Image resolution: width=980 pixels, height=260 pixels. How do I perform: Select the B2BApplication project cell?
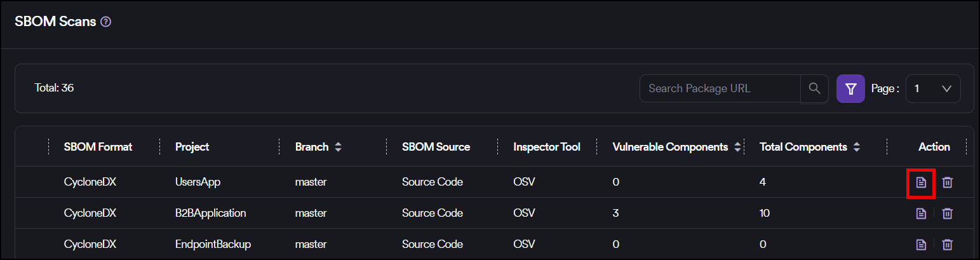(x=210, y=213)
